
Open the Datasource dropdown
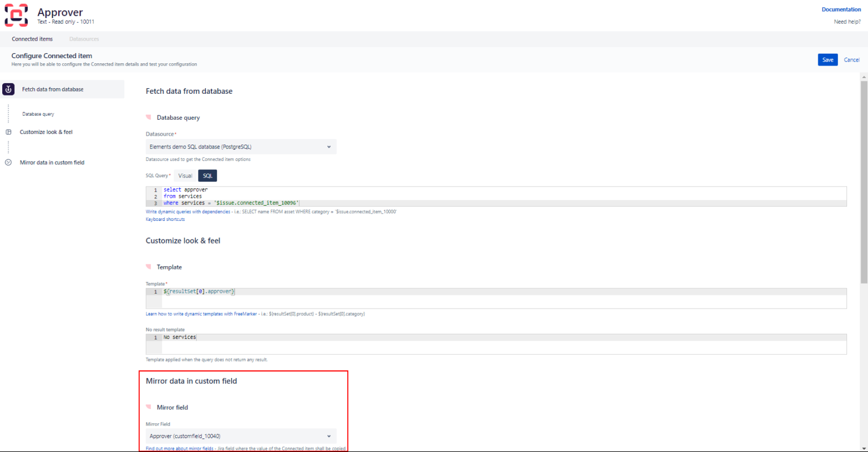click(241, 146)
